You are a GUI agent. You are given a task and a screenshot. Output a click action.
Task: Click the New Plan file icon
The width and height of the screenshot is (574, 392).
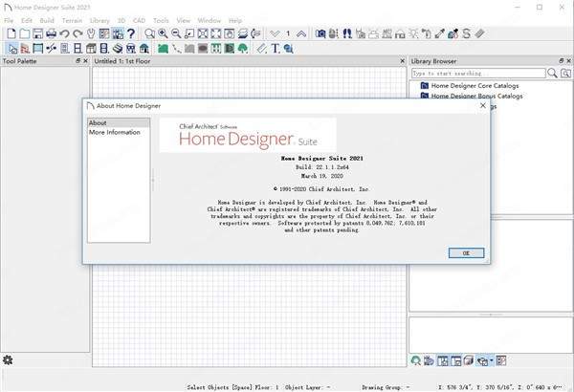click(x=11, y=33)
